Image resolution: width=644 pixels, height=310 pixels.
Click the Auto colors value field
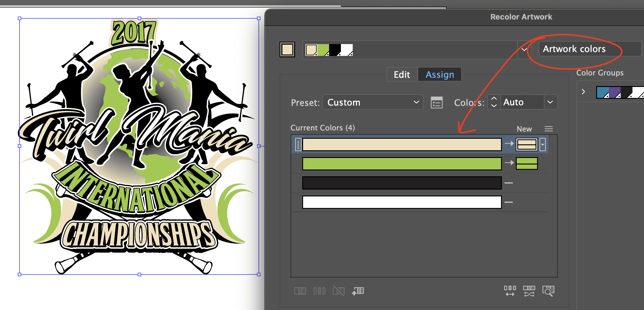(522, 102)
